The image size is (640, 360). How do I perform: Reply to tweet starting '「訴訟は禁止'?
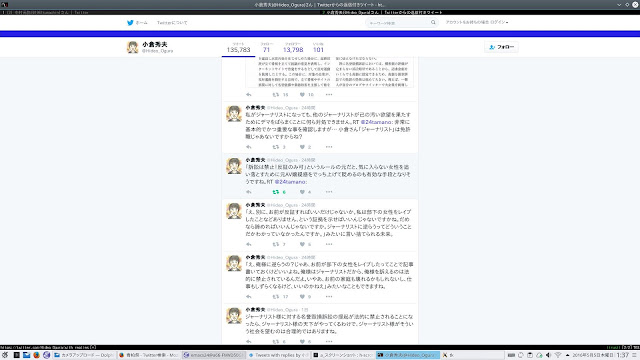(249, 192)
